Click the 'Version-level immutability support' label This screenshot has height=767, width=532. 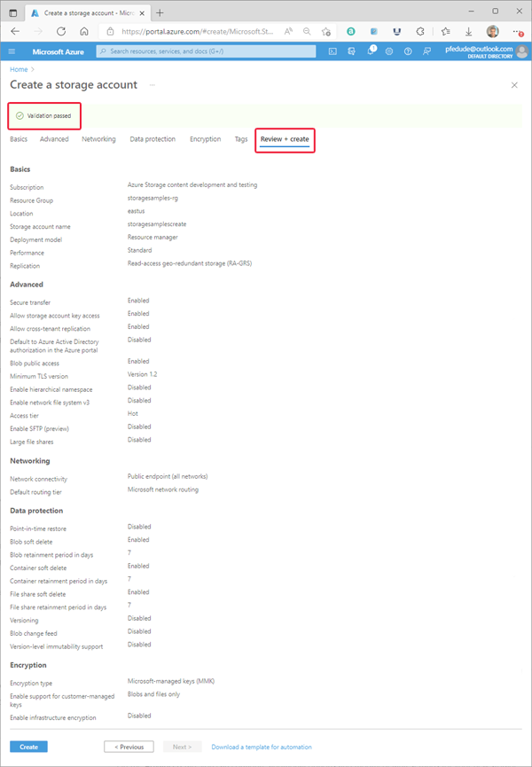click(57, 646)
